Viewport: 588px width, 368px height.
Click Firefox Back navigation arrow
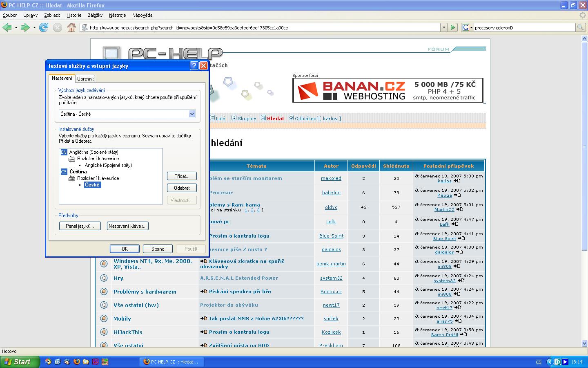point(7,28)
